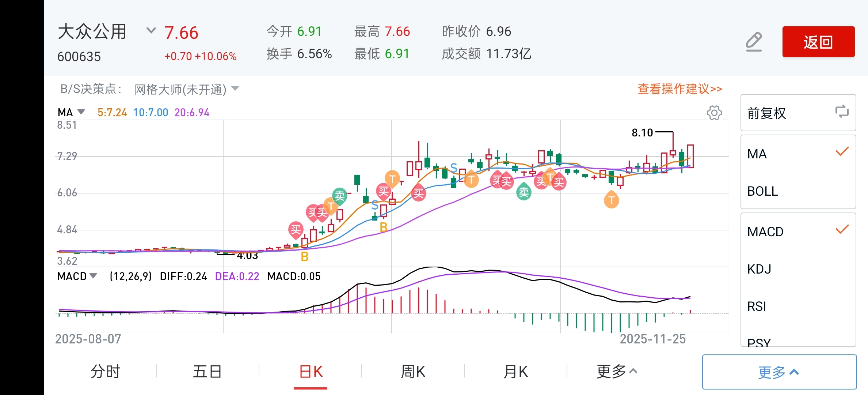Screen dimensions: 868x395
Task: Switch to the 周K tab
Action: point(413,372)
